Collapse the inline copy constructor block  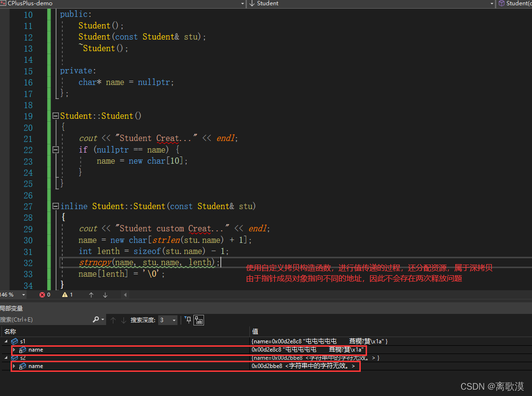coord(56,206)
